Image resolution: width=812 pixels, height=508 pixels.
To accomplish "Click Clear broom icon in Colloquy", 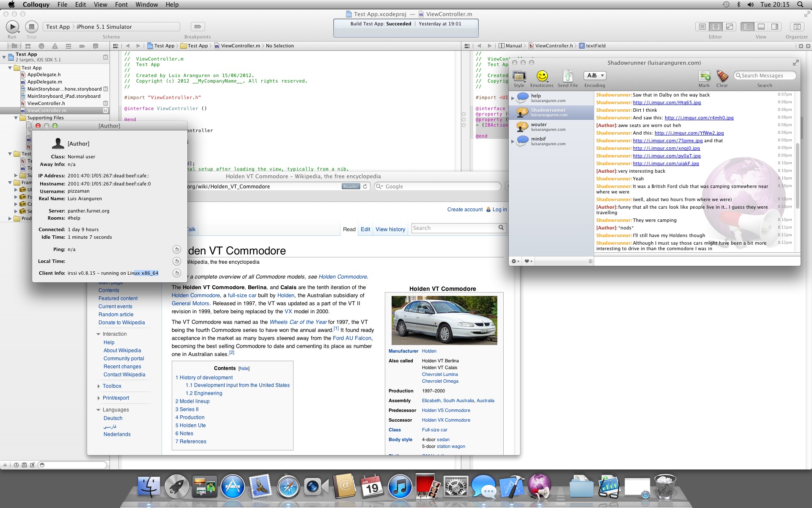I will tap(722, 76).
